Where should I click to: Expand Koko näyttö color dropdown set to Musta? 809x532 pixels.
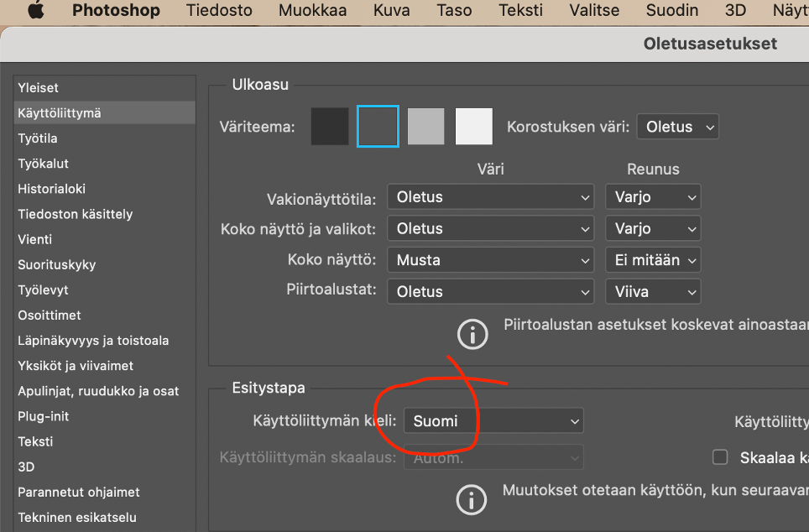pos(491,260)
